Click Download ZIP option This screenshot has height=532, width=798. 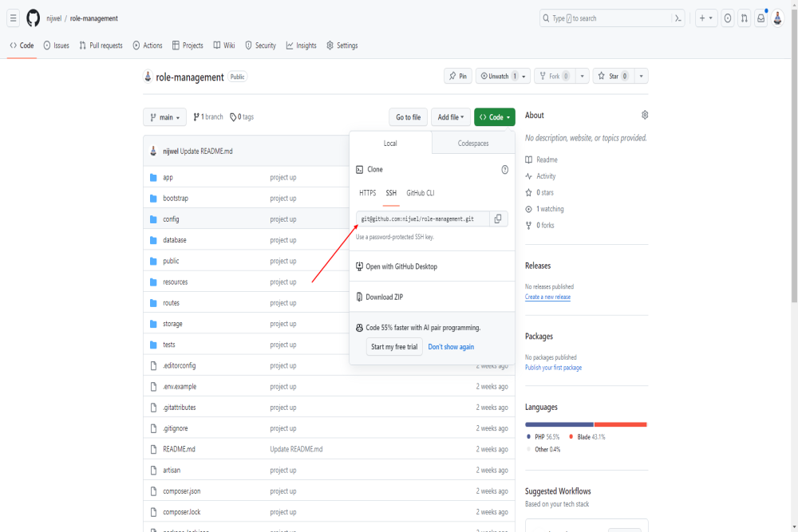[x=385, y=297]
